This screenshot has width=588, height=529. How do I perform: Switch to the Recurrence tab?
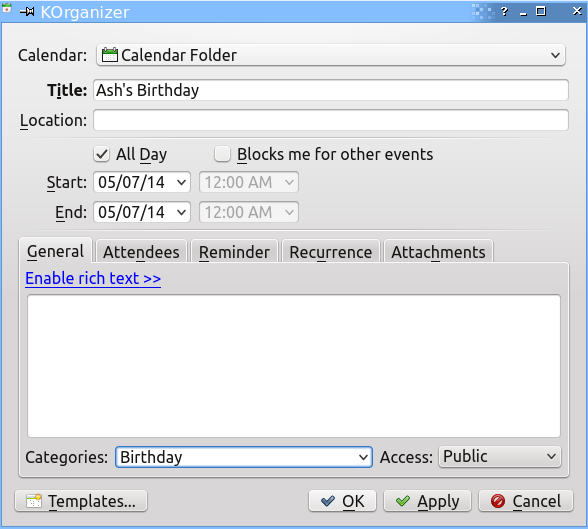point(331,252)
